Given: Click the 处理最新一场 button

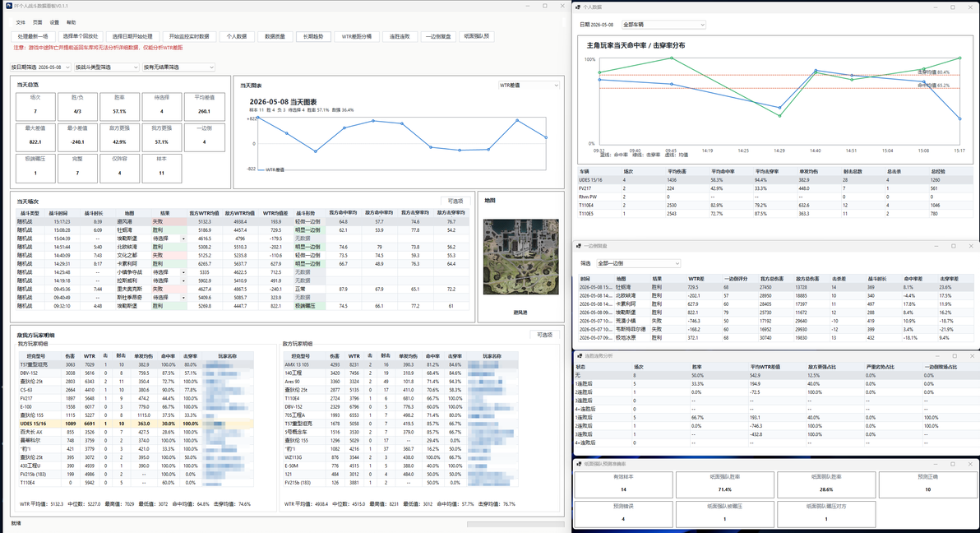Looking at the screenshot, I should click(33, 36).
